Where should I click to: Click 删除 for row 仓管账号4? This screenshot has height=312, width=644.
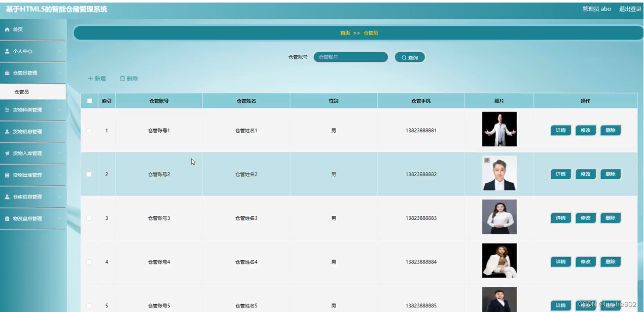611,262
